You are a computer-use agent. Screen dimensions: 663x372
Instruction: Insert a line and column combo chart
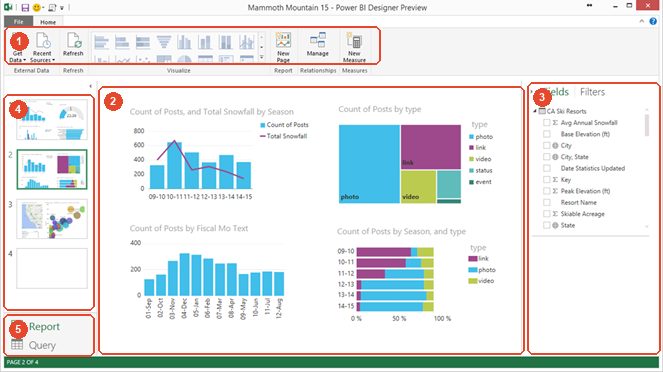(x=247, y=42)
